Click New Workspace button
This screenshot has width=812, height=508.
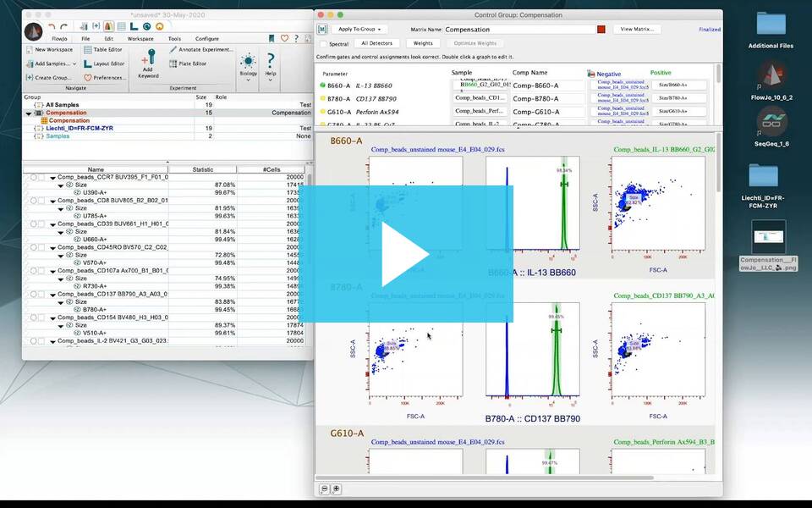point(49,50)
